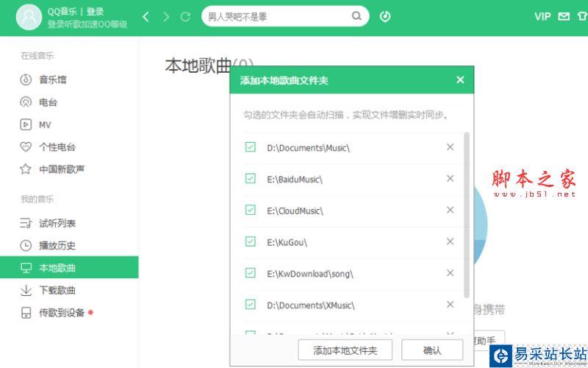
Task: Click the folder list scrollbar
Action: click(x=467, y=215)
